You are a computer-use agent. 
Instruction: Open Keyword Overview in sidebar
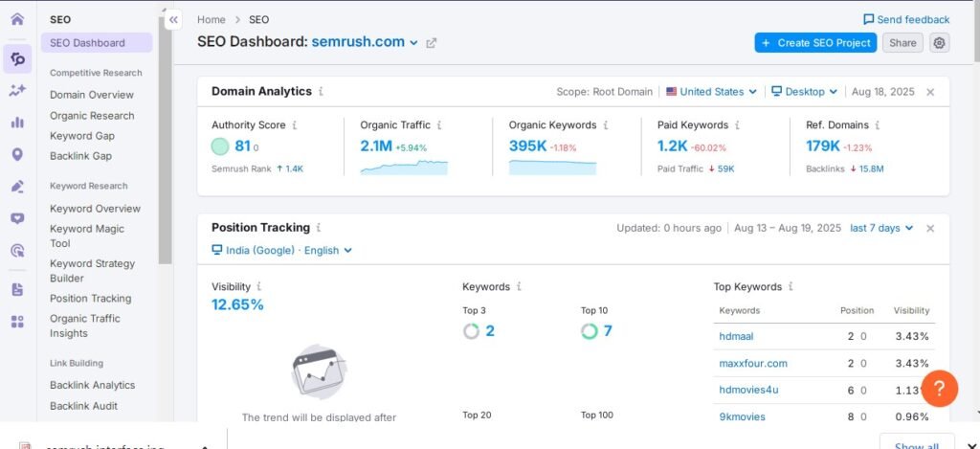pyautogui.click(x=95, y=209)
